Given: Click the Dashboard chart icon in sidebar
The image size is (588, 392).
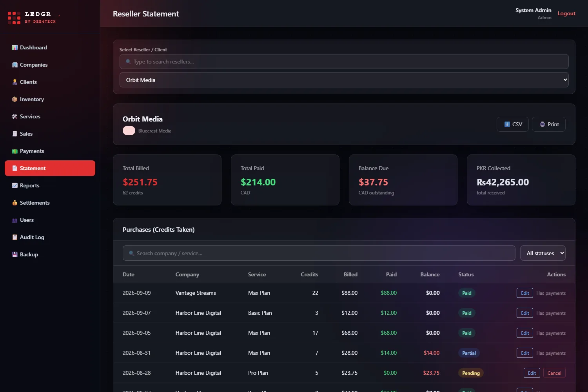Looking at the screenshot, I should pyautogui.click(x=15, y=47).
